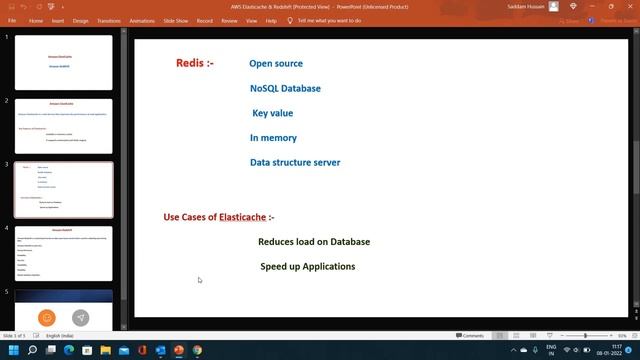640x360 pixels.
Task: Select slide 4 thumbnail Amazon Redshift
Action: [64, 253]
